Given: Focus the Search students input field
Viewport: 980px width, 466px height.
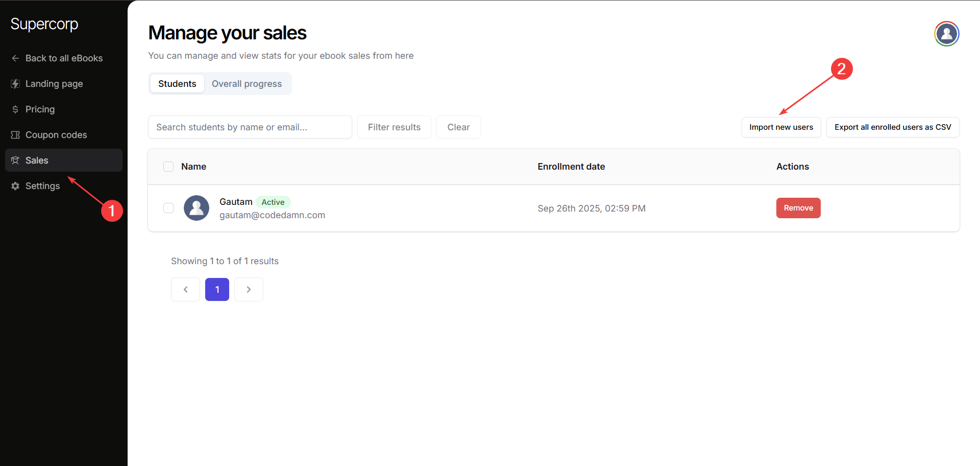Looking at the screenshot, I should [250, 127].
